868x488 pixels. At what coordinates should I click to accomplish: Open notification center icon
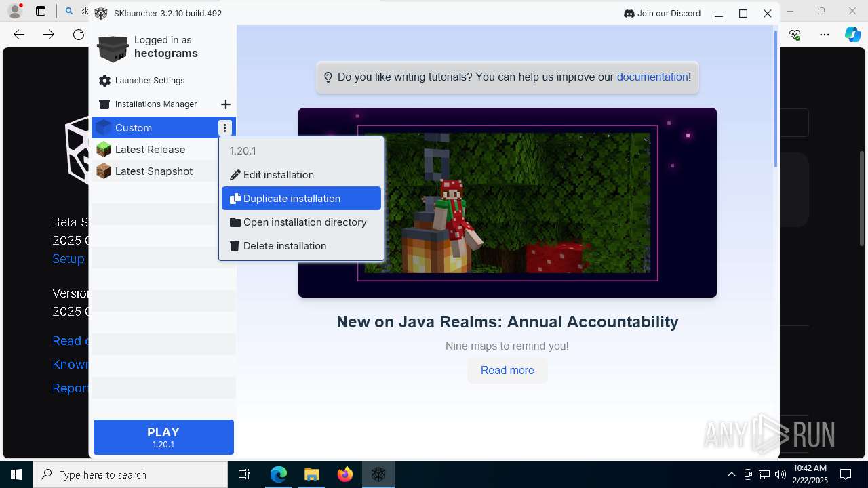point(846,474)
